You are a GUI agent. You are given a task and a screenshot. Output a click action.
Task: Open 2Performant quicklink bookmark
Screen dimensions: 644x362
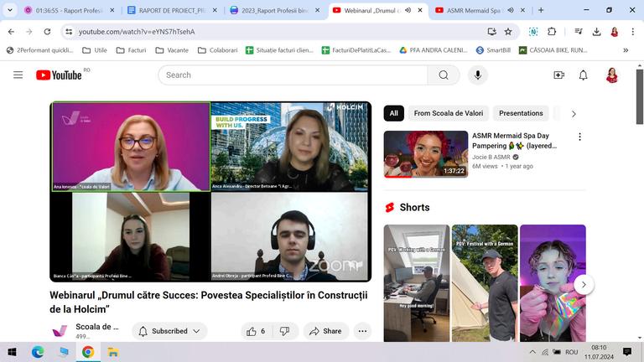pyautogui.click(x=39, y=50)
